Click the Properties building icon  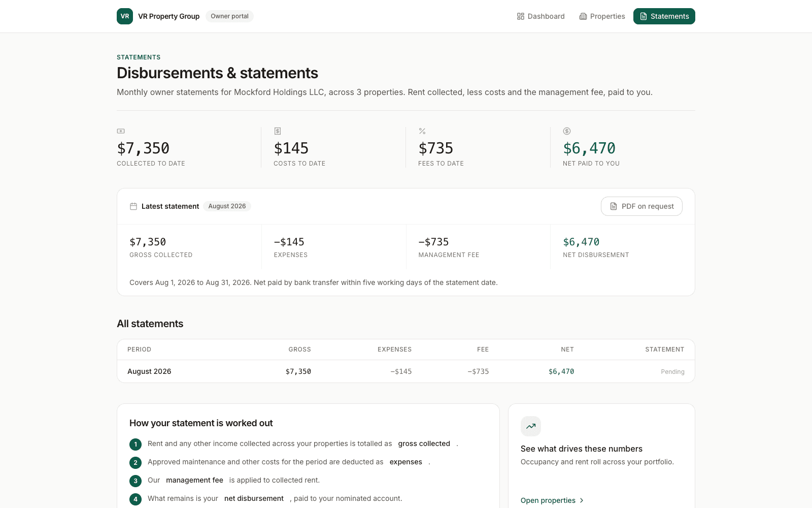pyautogui.click(x=583, y=16)
